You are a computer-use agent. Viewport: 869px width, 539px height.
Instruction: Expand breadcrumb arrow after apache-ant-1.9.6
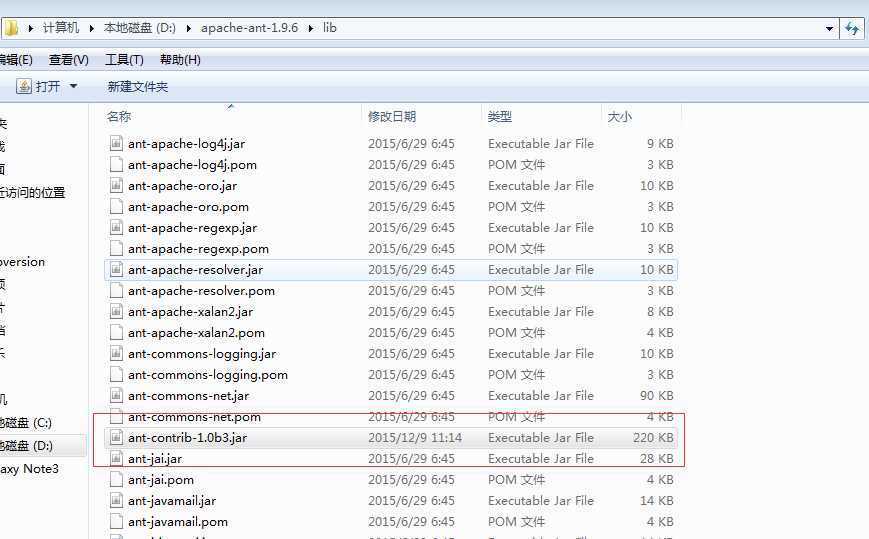tap(310, 28)
